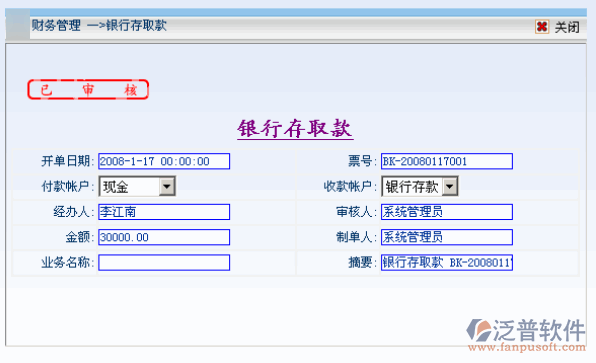Click the 财务管理 breadcrumb text
Image resolution: width=596 pixels, height=363 pixels.
[x=56, y=25]
